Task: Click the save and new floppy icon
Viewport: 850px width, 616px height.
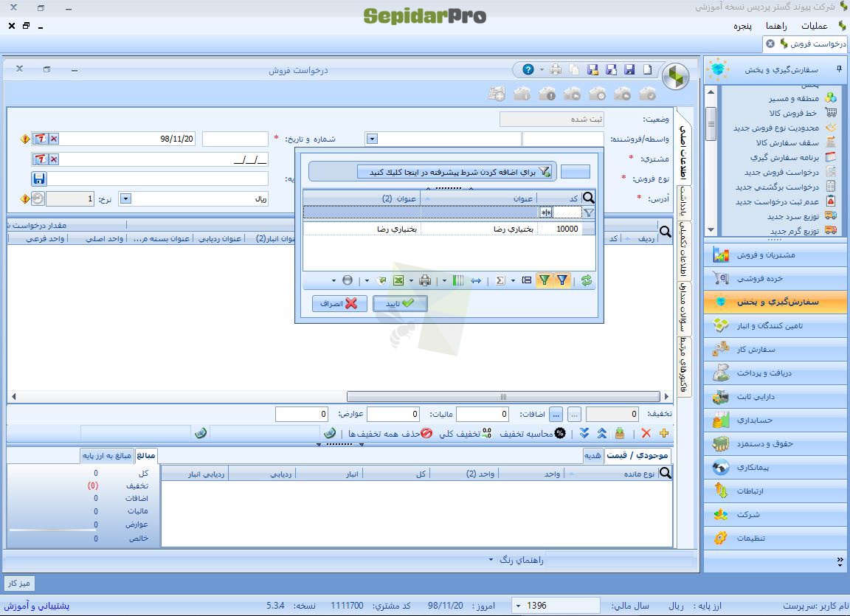Action: pyautogui.click(x=611, y=69)
